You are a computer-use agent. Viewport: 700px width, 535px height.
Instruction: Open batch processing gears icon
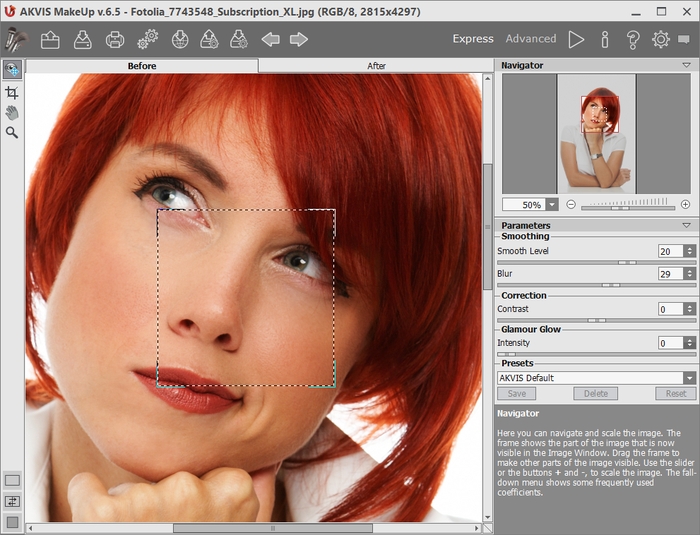click(148, 39)
